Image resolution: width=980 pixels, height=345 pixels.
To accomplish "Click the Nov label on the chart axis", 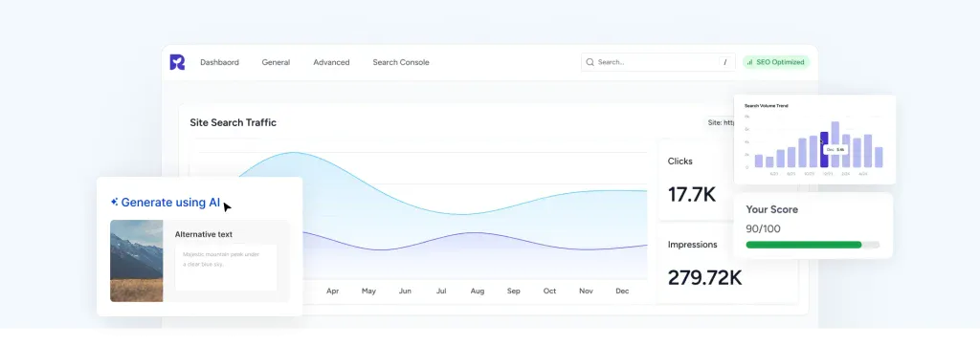I will [x=587, y=291].
